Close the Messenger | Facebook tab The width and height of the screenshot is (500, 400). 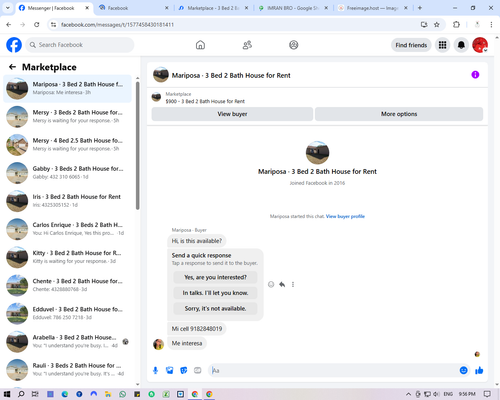pos(87,8)
